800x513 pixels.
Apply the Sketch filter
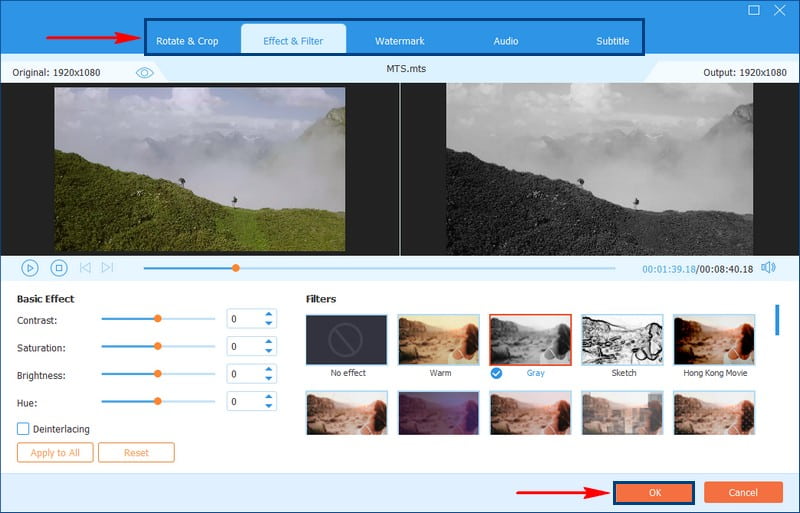(622, 340)
